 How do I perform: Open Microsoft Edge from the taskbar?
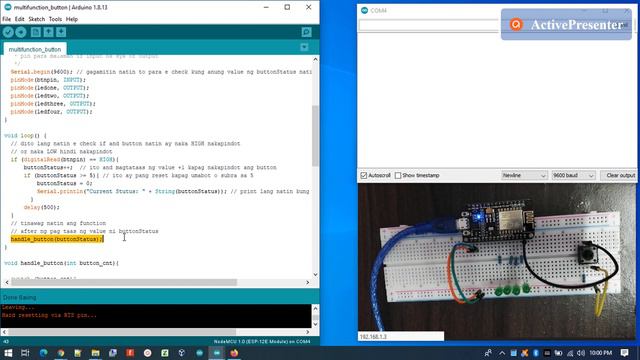(x=43, y=353)
